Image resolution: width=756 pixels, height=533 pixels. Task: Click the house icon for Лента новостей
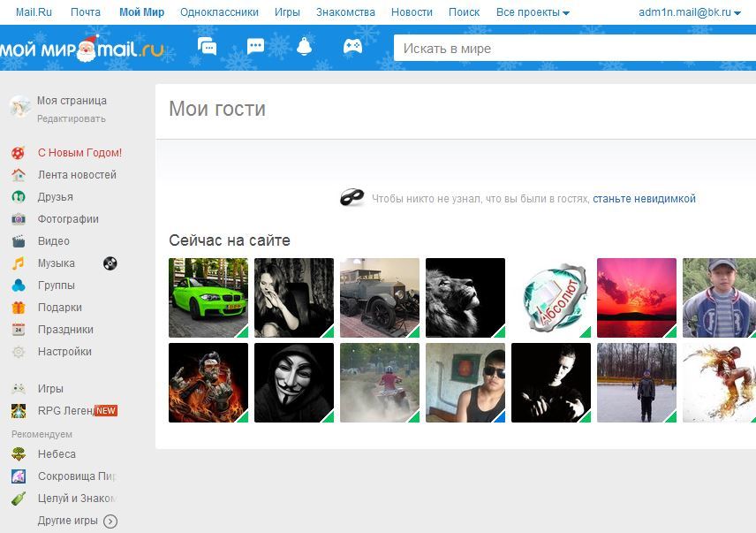19,175
